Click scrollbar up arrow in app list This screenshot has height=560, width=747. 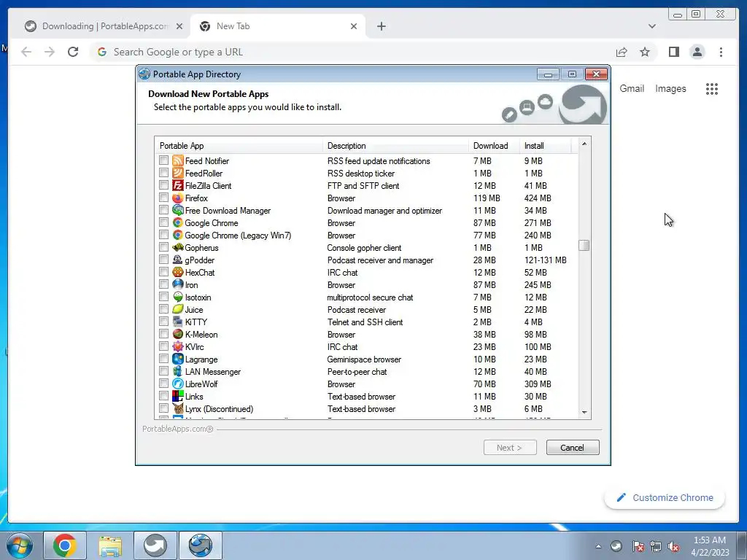tap(584, 144)
